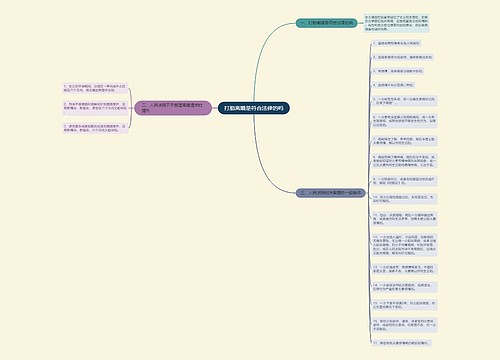Screen dimensions: 500x360
Task: Select purple sub-item number 2
Action: click(95, 108)
